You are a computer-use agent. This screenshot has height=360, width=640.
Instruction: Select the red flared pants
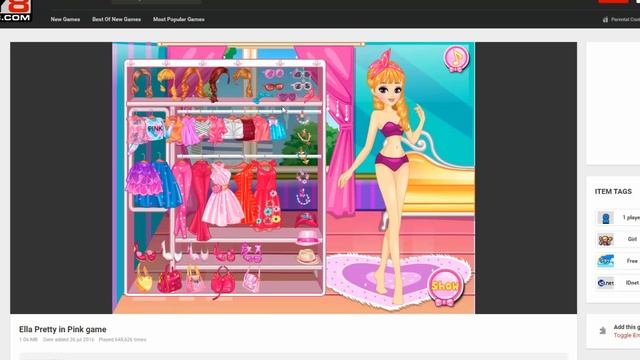tap(200, 200)
